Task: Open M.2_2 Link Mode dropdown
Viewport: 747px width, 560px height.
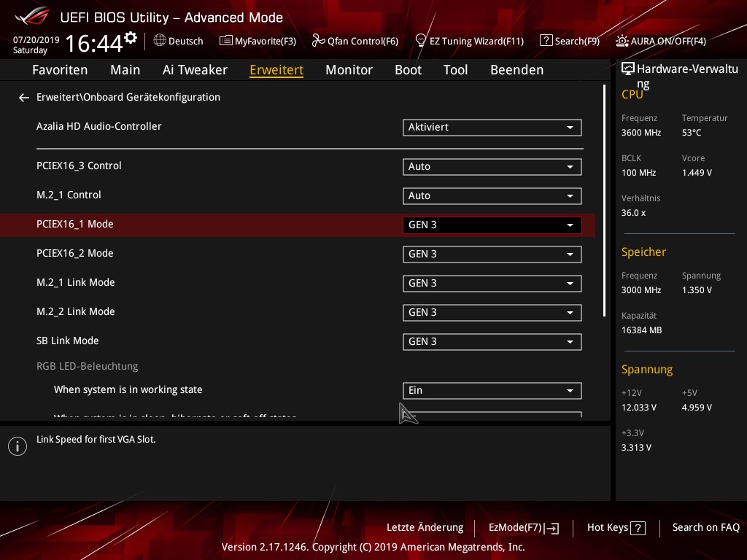Action: pyautogui.click(x=492, y=312)
